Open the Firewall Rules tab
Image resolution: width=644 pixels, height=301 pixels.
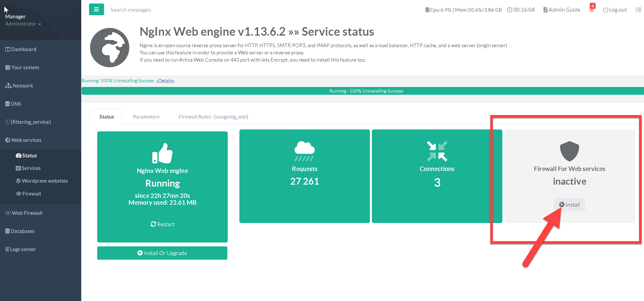[x=213, y=117]
